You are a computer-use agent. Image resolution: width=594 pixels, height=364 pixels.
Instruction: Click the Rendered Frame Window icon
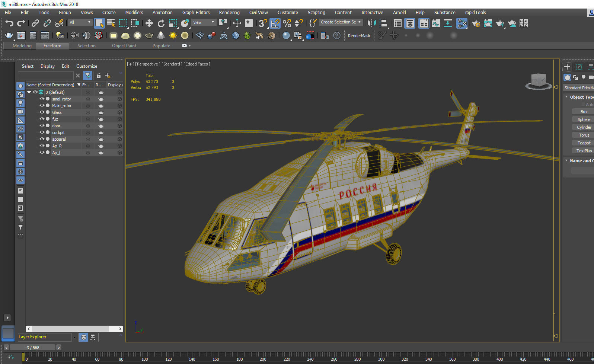pos(488,23)
